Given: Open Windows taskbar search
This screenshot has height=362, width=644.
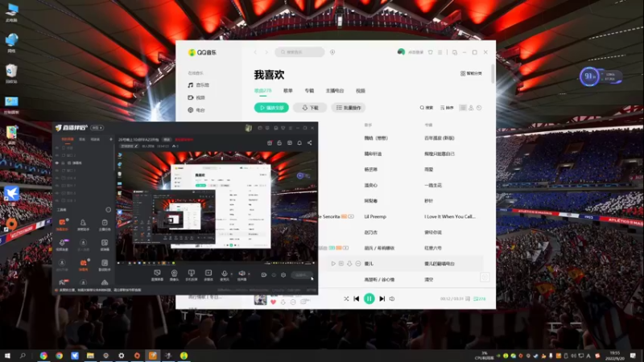Looking at the screenshot, I should coord(23,356).
